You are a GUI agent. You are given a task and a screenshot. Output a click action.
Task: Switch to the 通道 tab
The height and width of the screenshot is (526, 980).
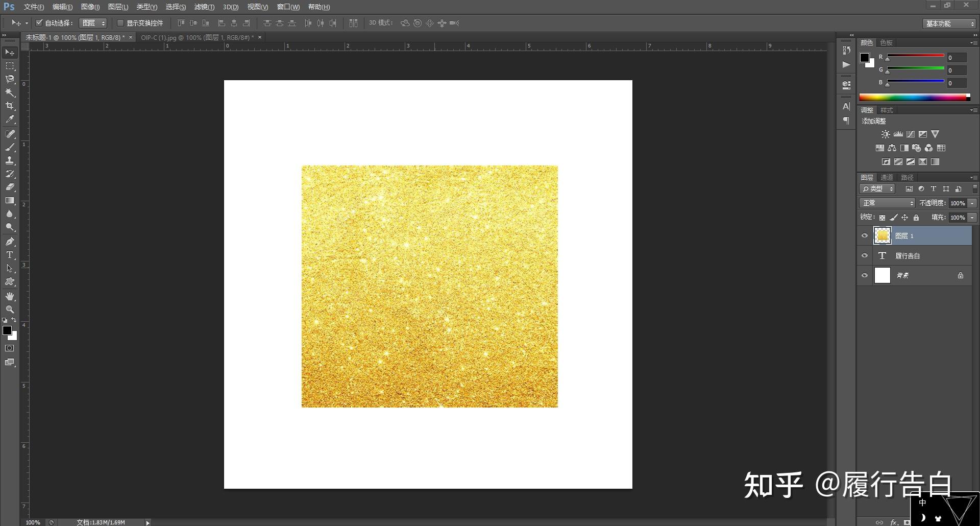click(x=887, y=178)
